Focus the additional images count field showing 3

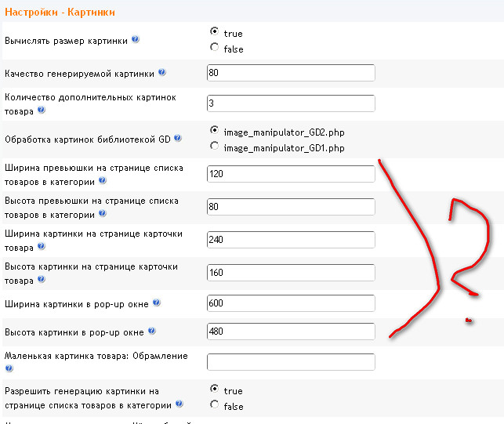click(291, 103)
